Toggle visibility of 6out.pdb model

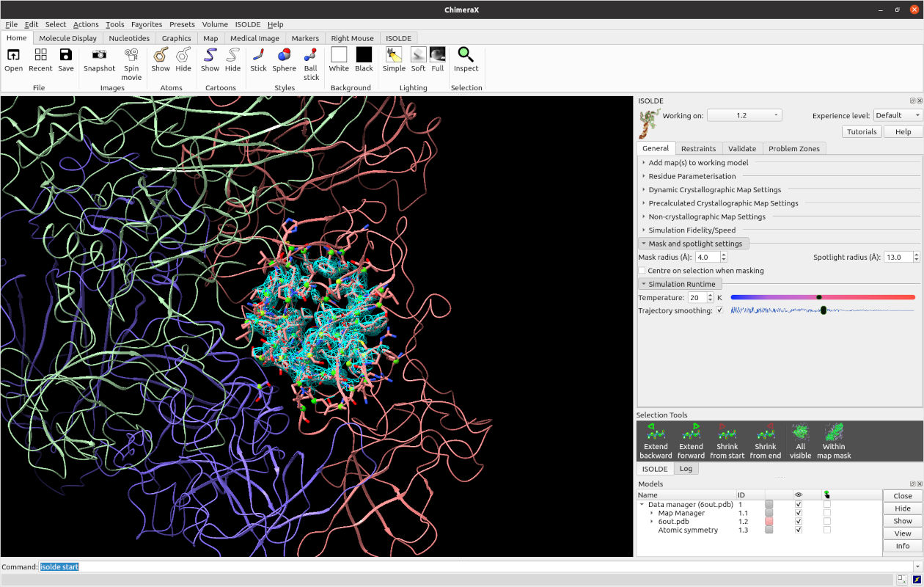(x=799, y=522)
